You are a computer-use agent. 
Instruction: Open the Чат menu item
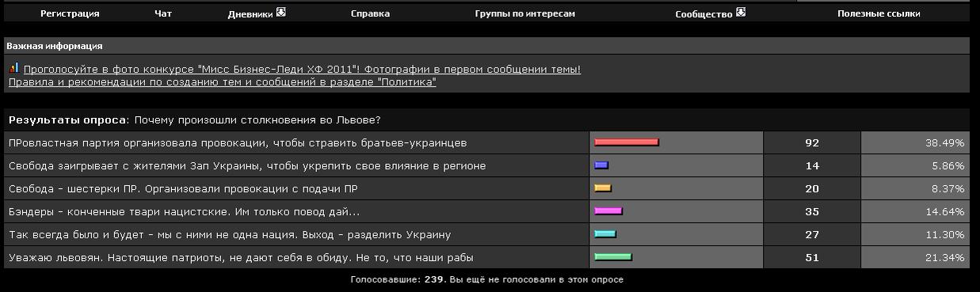tap(163, 13)
